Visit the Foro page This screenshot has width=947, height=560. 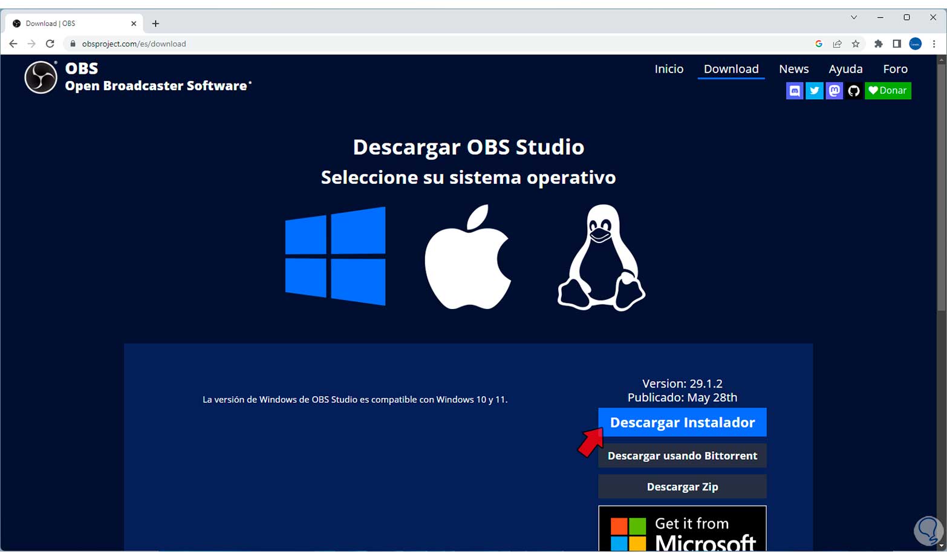pos(895,69)
